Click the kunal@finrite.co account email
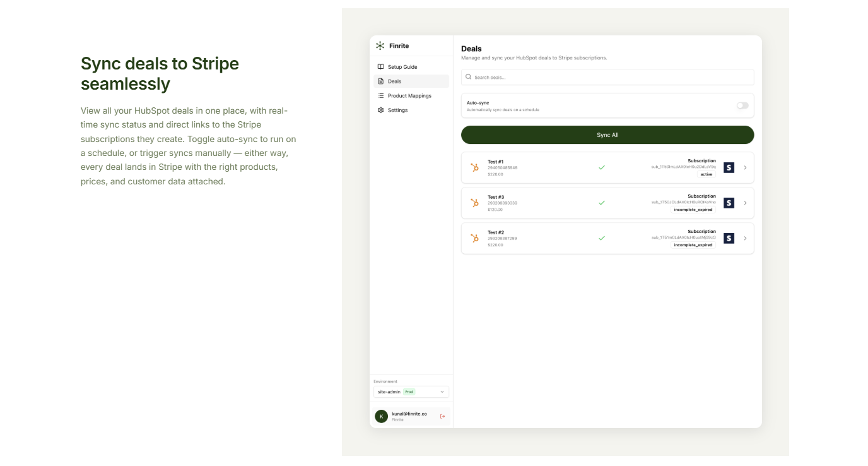 point(409,414)
